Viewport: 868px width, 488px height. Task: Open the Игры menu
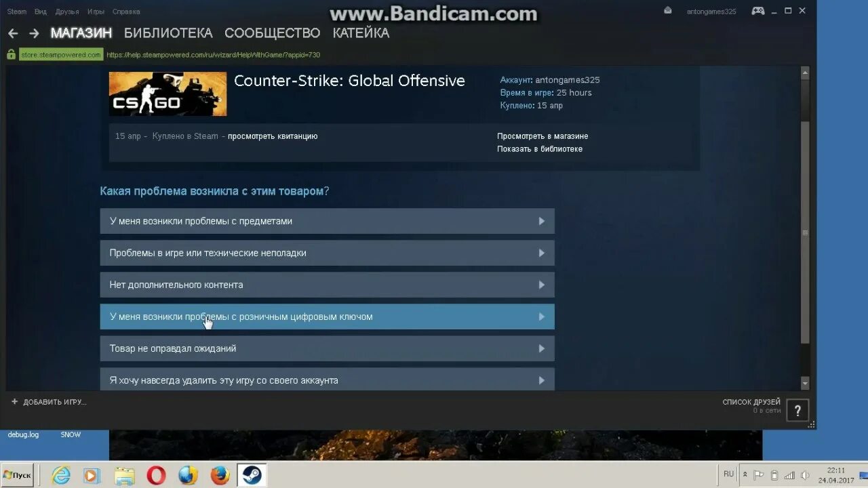click(x=96, y=12)
